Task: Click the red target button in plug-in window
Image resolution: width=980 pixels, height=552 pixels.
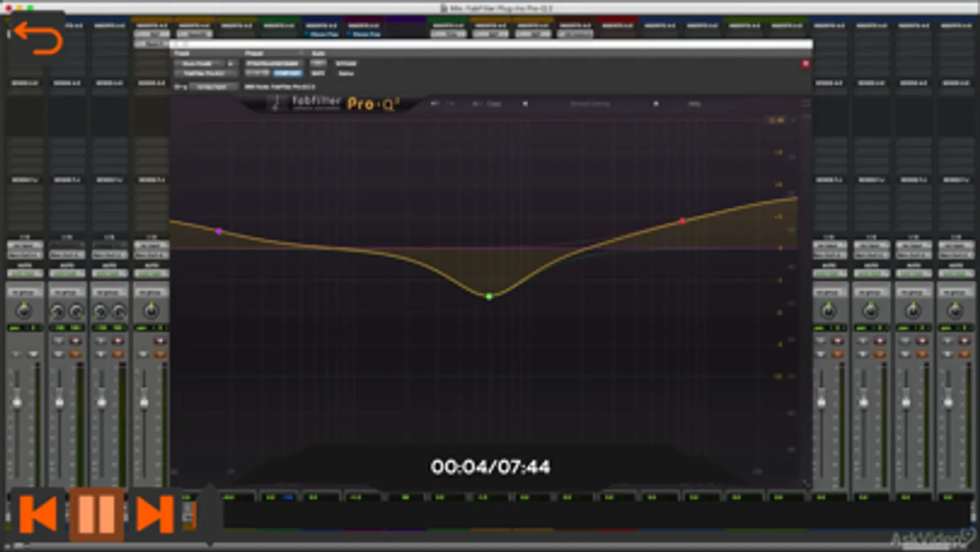Action: click(x=805, y=64)
